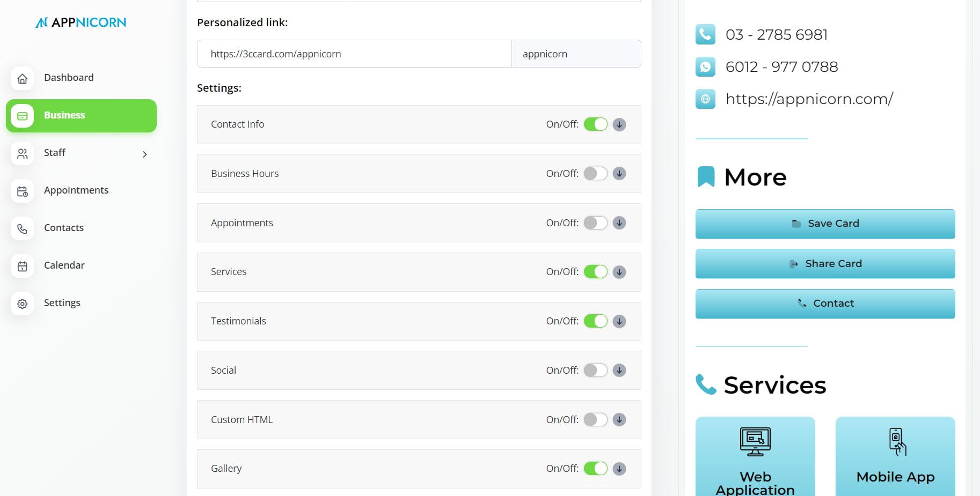Open the Calendar menu item

[x=64, y=265]
